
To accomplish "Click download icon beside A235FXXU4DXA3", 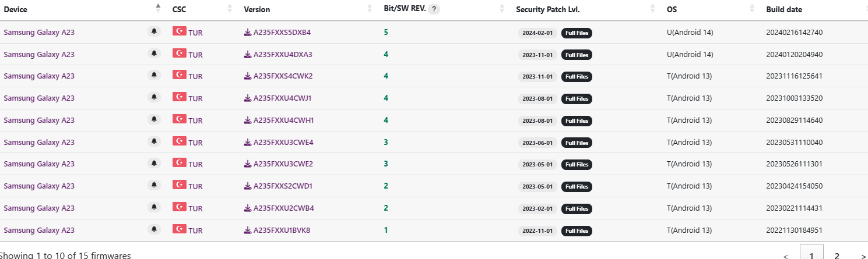I will pyautogui.click(x=247, y=54).
